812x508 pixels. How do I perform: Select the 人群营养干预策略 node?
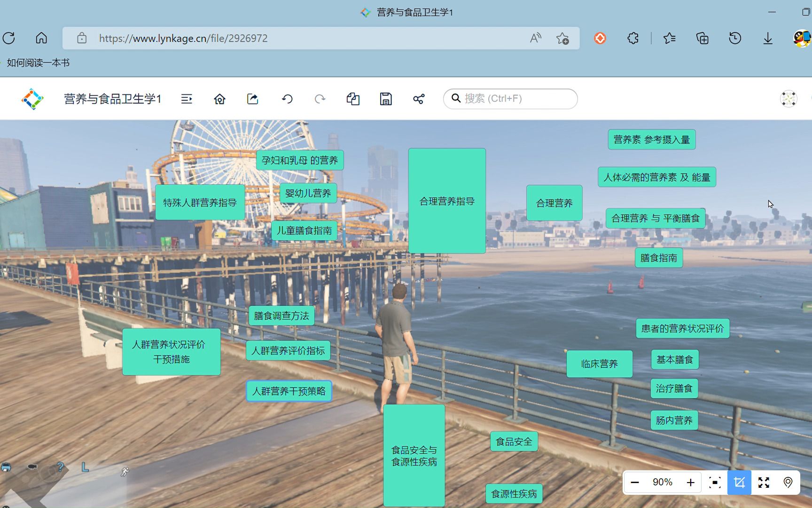click(289, 391)
